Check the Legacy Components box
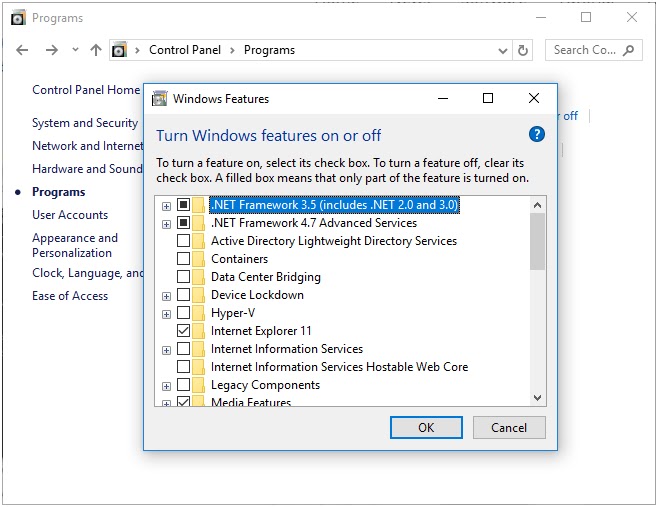Viewport: 658px width, 507px height. (x=183, y=385)
